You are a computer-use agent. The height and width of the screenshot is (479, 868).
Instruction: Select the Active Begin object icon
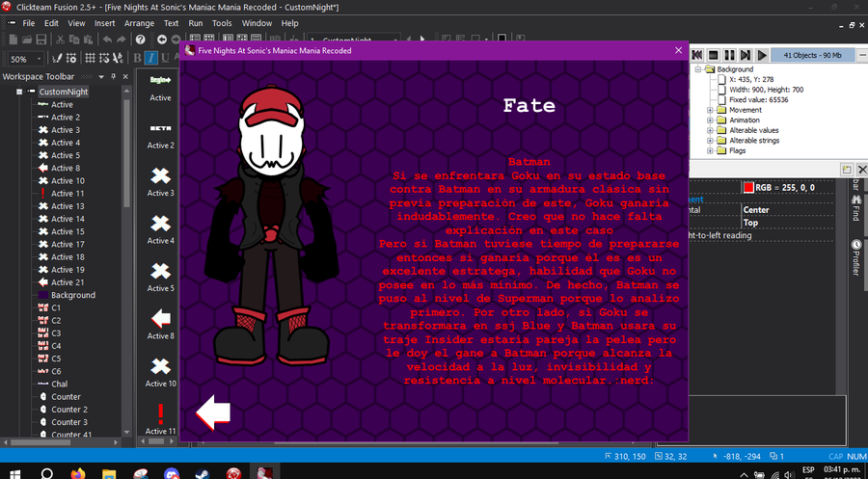pyautogui.click(x=160, y=80)
